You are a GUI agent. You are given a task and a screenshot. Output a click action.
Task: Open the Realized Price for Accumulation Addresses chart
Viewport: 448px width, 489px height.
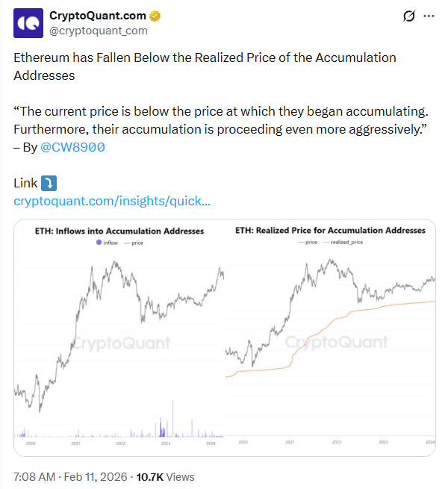pos(330,337)
